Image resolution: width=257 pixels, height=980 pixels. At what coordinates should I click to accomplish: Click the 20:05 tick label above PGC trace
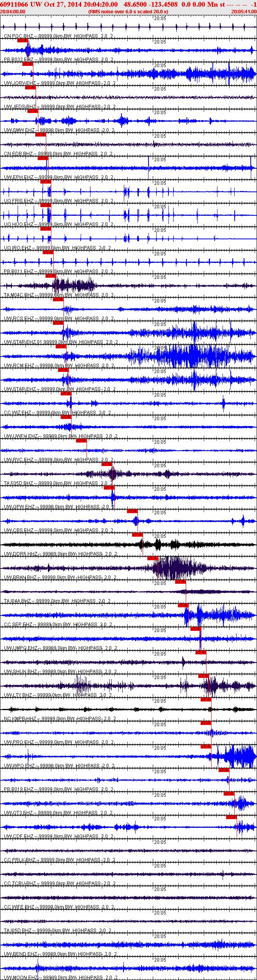[160, 18]
